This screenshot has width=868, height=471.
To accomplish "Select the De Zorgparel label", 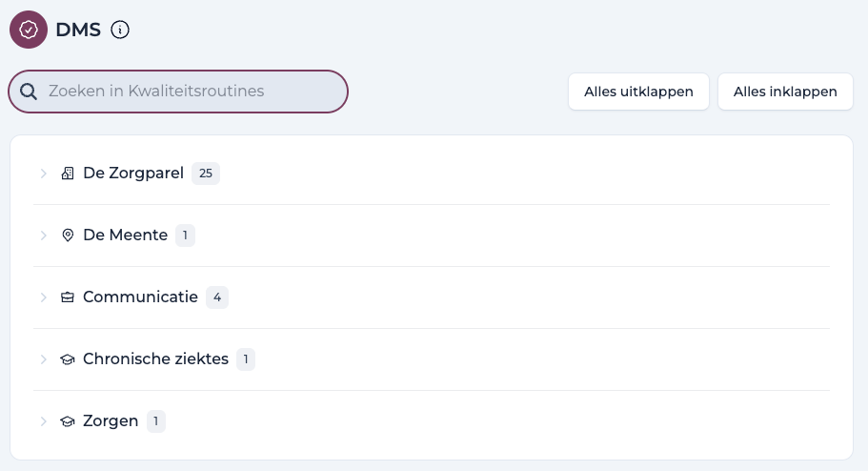I will [132, 173].
